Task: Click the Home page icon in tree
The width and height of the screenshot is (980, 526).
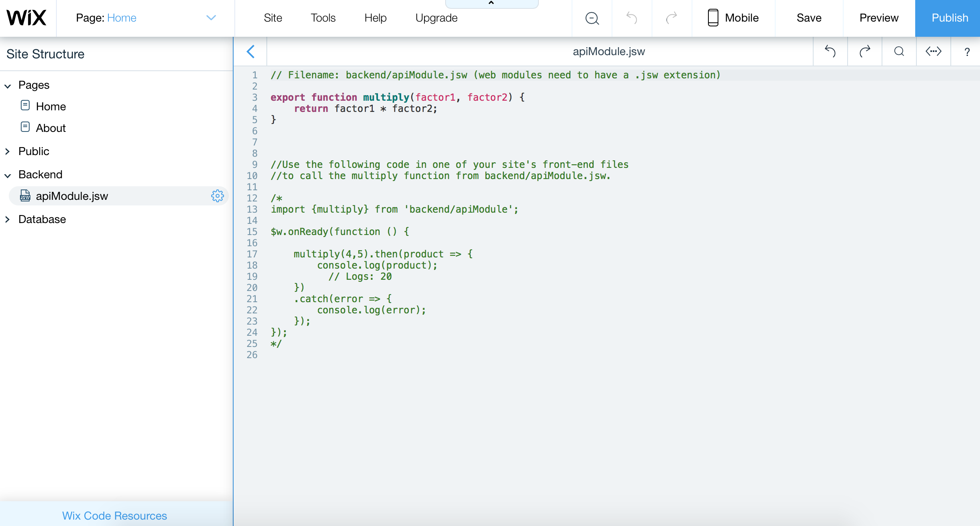Action: (25, 106)
